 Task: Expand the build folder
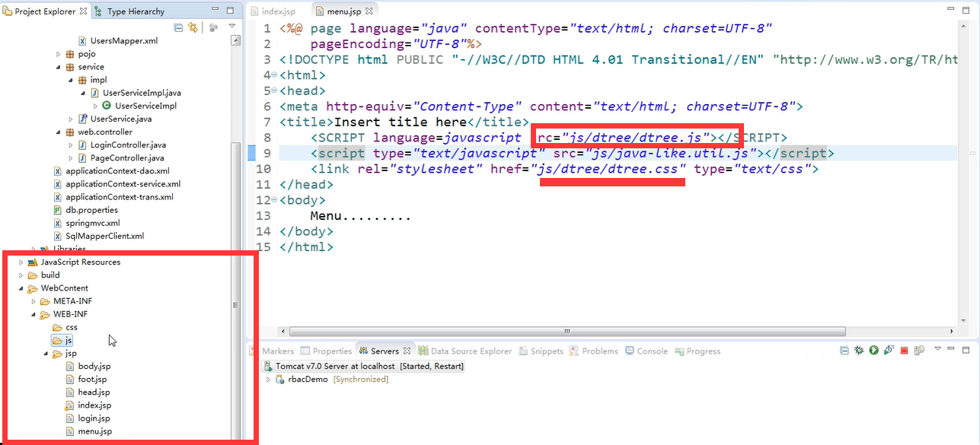pos(21,275)
